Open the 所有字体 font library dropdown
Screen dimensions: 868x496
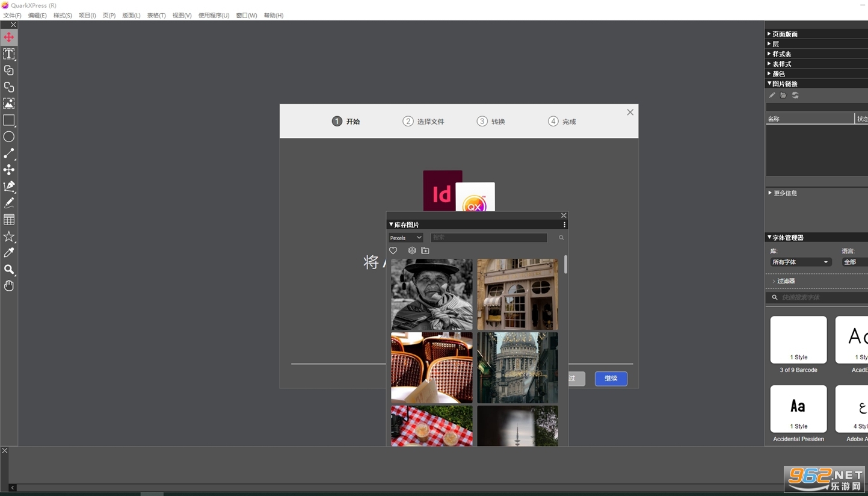801,262
